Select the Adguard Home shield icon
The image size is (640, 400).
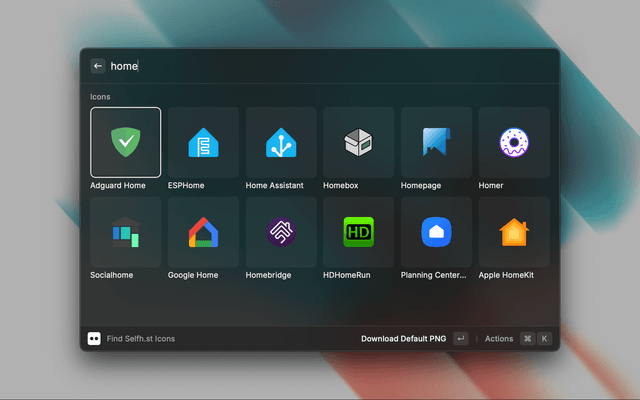tap(125, 142)
